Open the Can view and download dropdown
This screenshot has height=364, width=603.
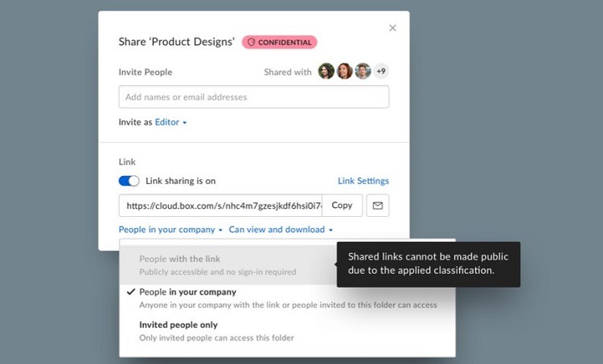[281, 230]
